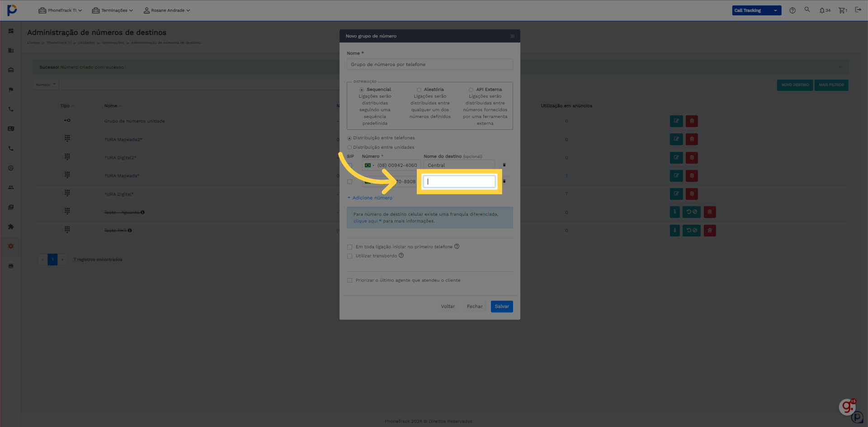Expand the Call Tracking dropdown

point(756,10)
